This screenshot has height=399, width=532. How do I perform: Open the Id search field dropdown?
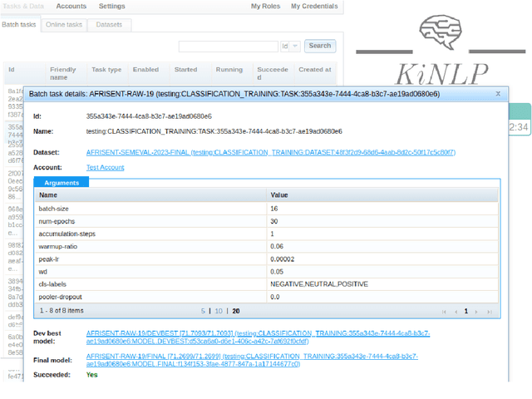pyautogui.click(x=290, y=47)
